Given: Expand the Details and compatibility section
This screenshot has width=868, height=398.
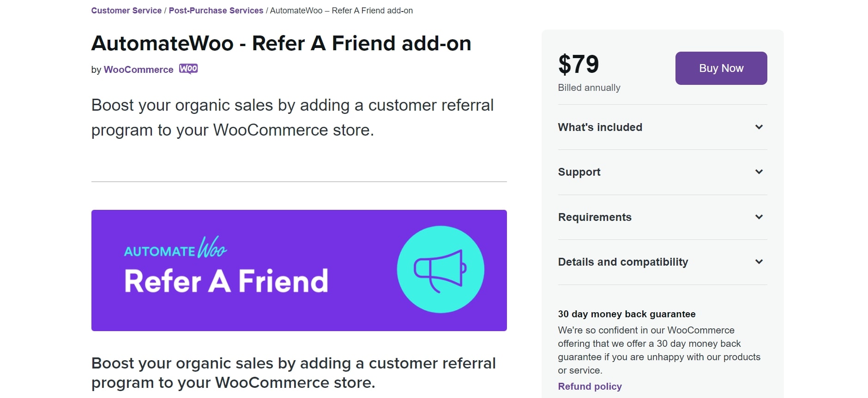Looking at the screenshot, I should click(663, 262).
